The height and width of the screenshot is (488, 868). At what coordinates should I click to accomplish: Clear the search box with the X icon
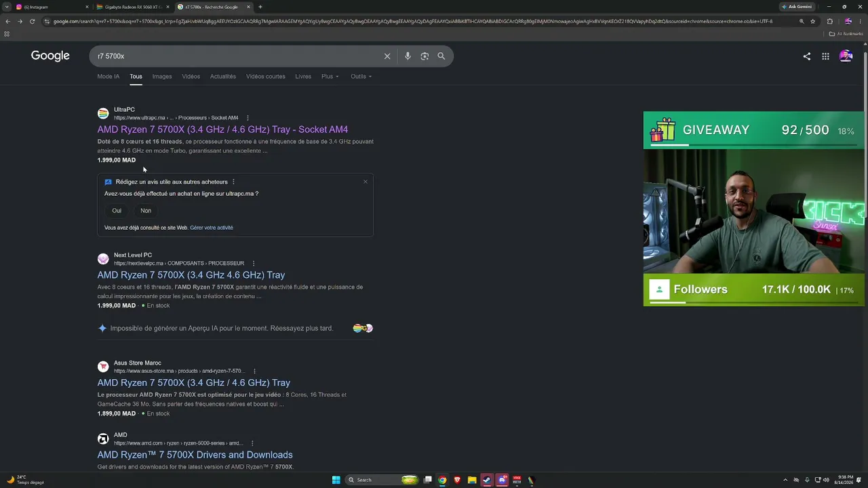387,56
